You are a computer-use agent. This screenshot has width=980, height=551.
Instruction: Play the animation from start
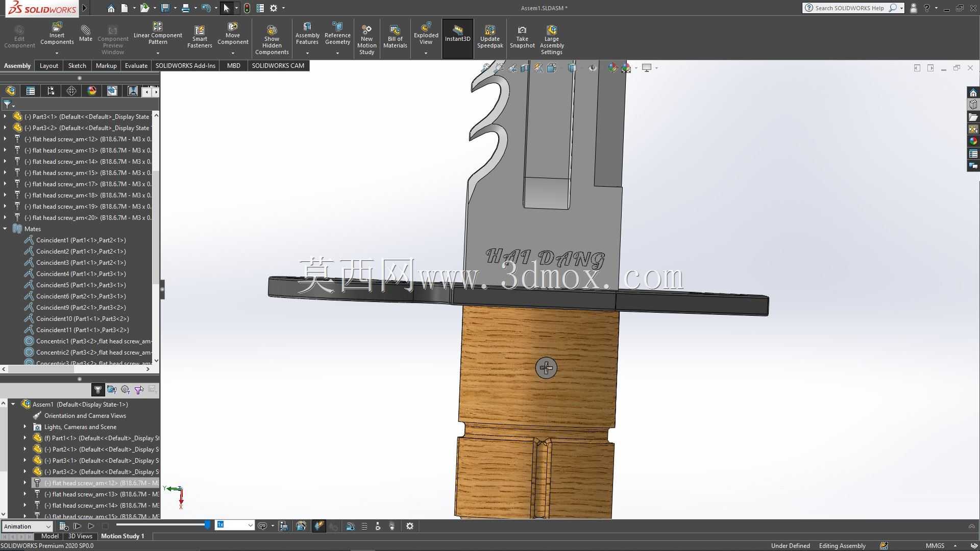click(78, 526)
